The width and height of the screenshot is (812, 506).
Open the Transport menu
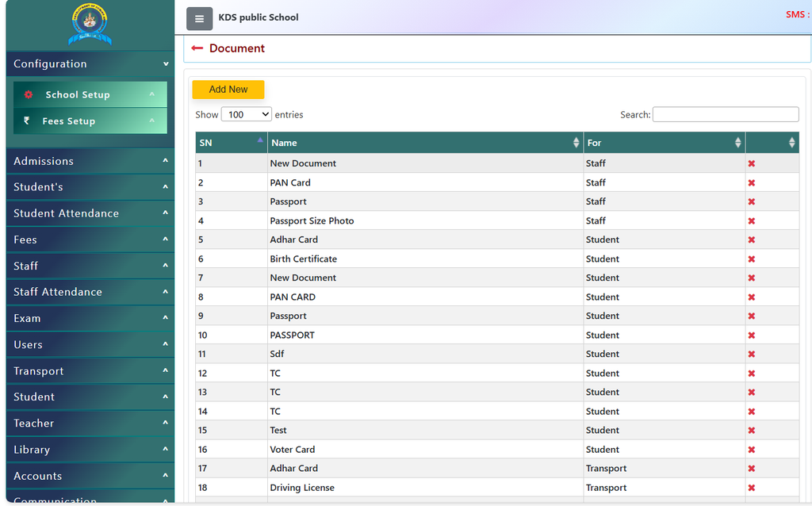click(90, 371)
